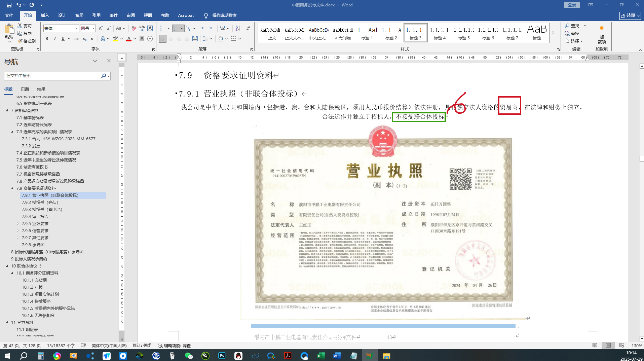The image size is (644, 361).
Task: Open Excel from the taskbar
Action: click(321, 356)
